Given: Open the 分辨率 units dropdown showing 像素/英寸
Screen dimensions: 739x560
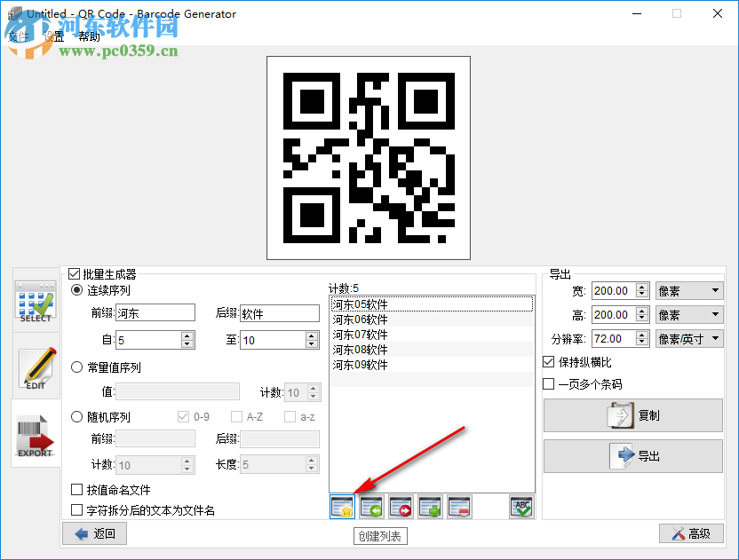Looking at the screenshot, I should coord(689,338).
